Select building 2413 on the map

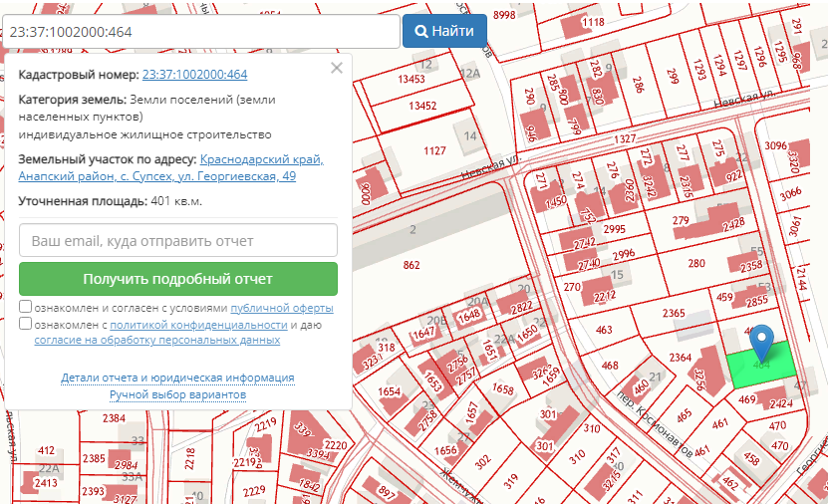[x=46, y=483]
